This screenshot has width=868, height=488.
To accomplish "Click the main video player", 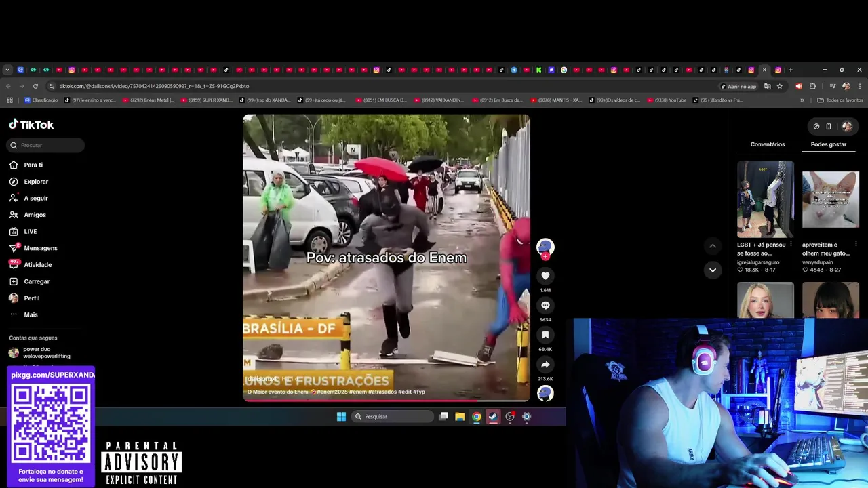I will (387, 258).
